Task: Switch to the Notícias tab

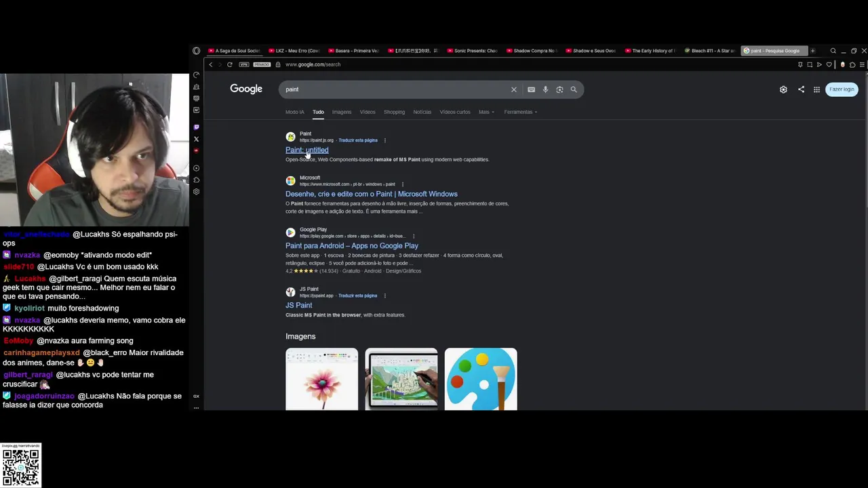Action: tap(422, 112)
